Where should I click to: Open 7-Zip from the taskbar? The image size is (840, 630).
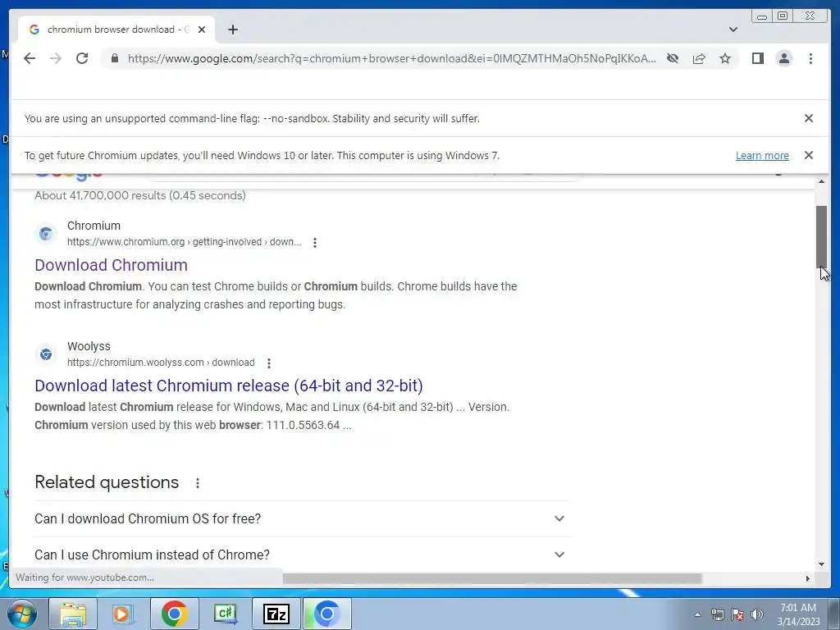276,614
